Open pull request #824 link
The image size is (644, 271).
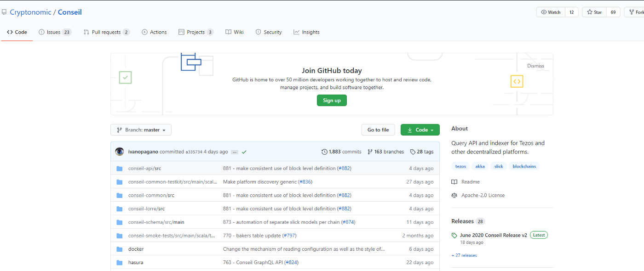(291, 263)
